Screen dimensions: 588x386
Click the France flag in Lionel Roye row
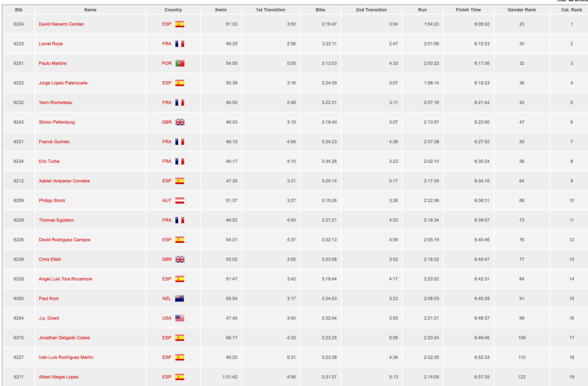coord(179,44)
